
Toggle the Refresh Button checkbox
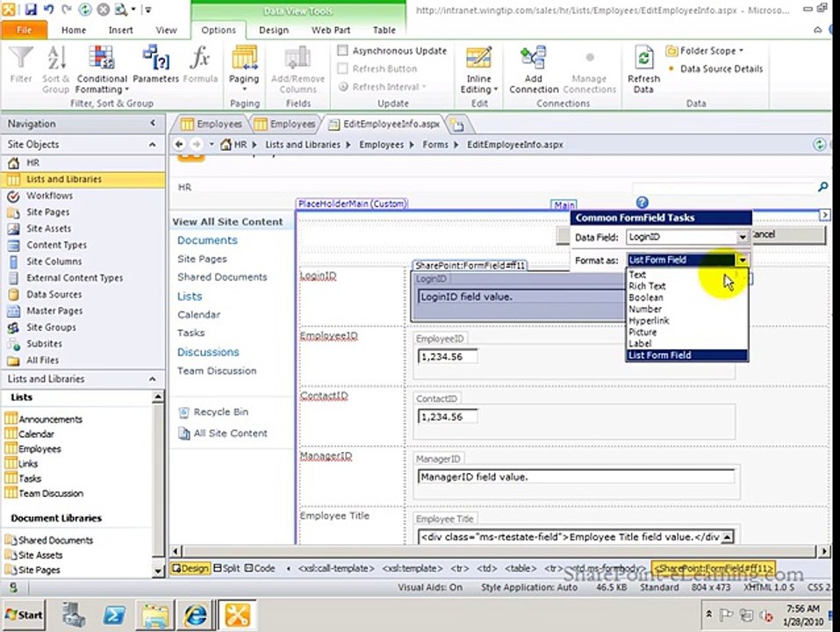343,68
